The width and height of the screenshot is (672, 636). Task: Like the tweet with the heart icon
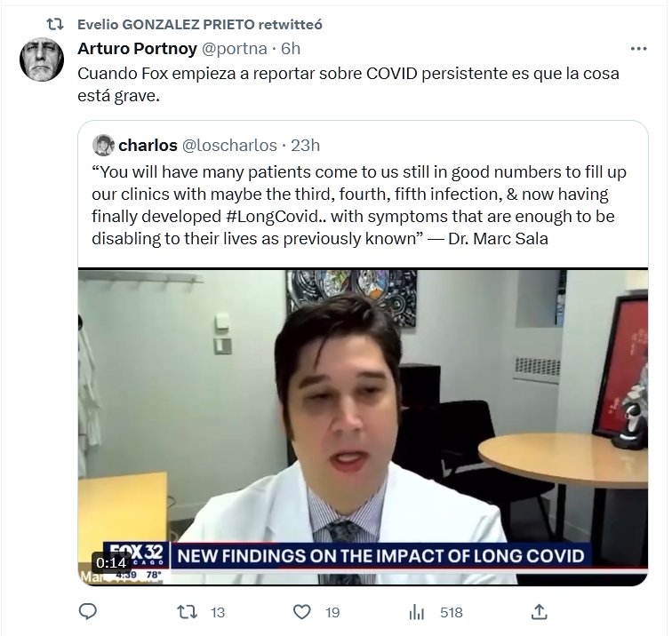click(x=301, y=612)
